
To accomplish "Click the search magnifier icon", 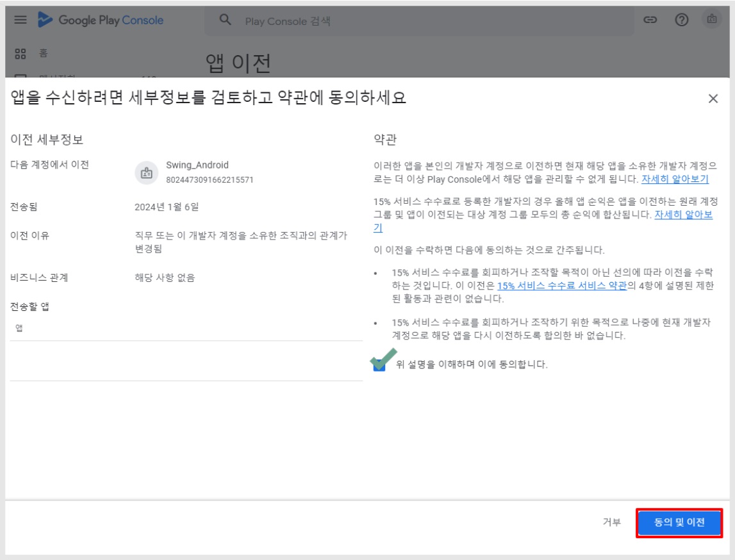I will (x=226, y=20).
